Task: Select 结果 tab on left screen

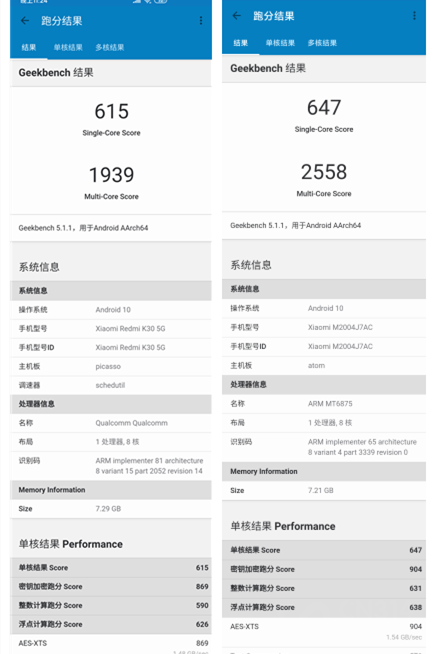Action: coord(28,47)
